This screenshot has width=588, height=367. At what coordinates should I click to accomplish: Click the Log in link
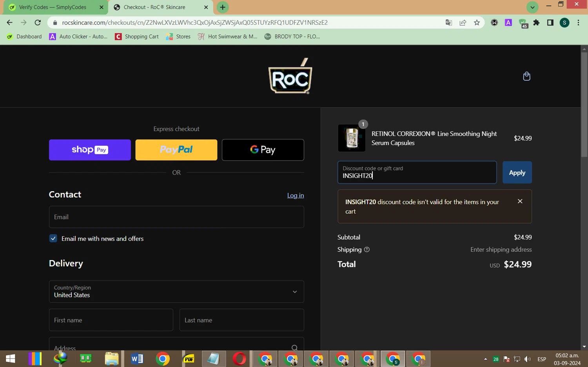pyautogui.click(x=296, y=195)
